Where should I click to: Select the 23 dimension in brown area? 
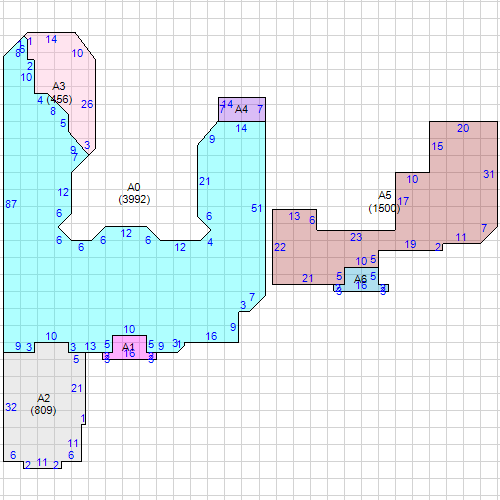click(356, 237)
